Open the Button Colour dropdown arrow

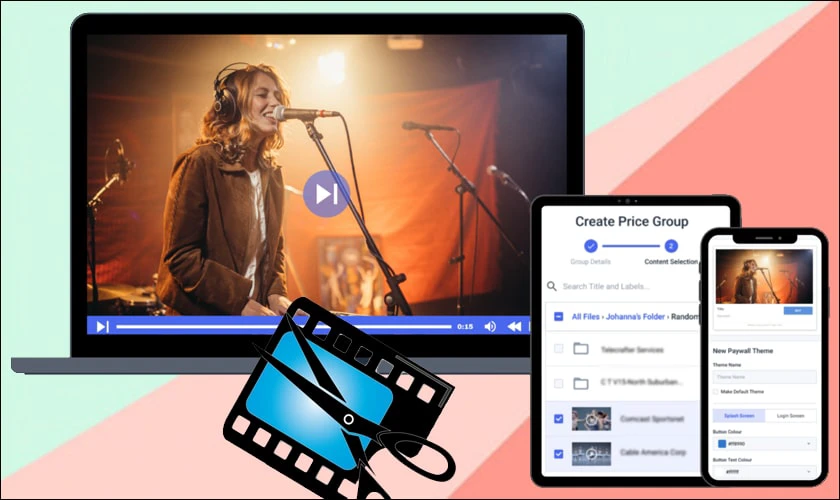pos(808,444)
